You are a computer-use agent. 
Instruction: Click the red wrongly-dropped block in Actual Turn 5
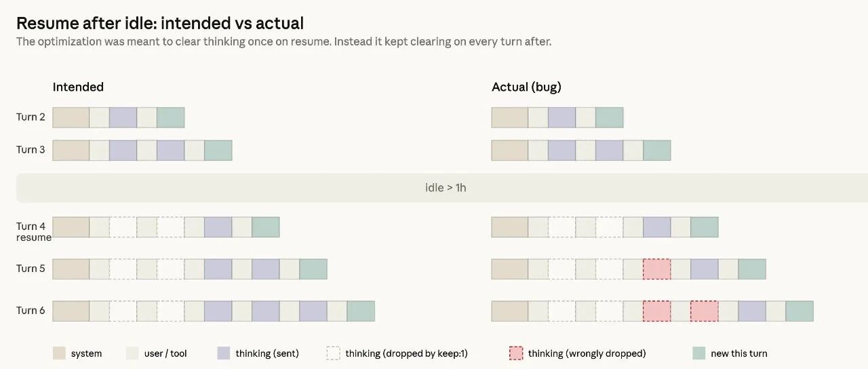click(656, 269)
